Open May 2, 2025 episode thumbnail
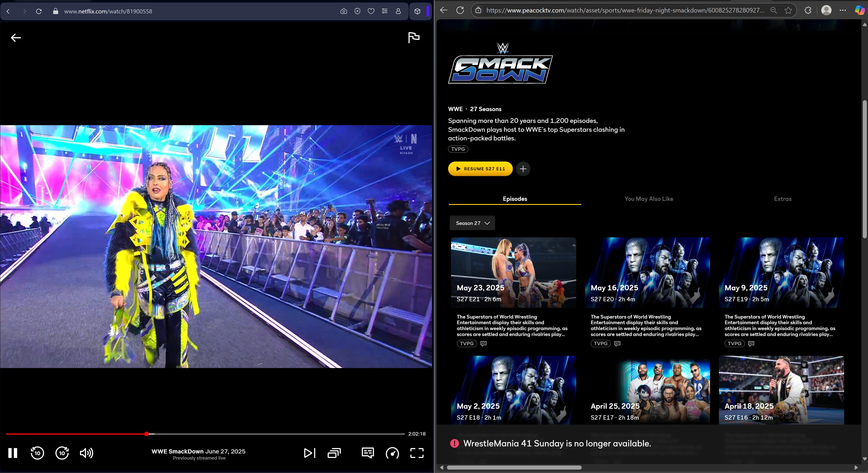The height and width of the screenshot is (473, 868). (x=514, y=390)
